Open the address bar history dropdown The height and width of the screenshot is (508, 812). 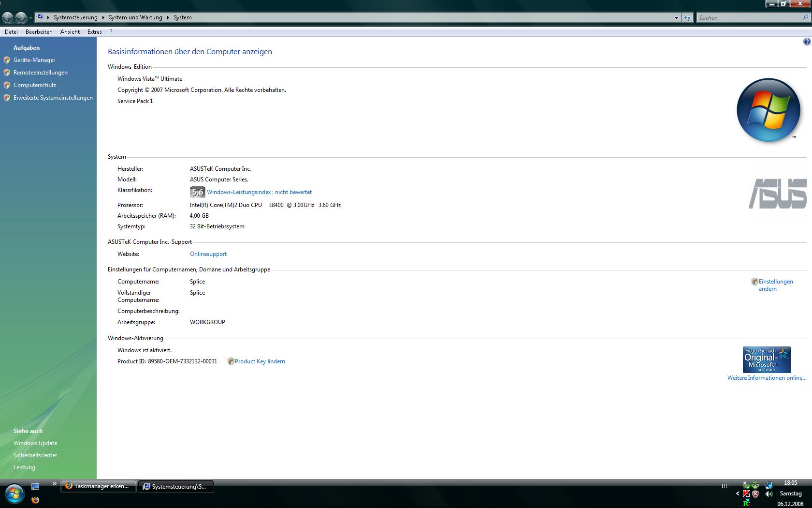point(676,17)
